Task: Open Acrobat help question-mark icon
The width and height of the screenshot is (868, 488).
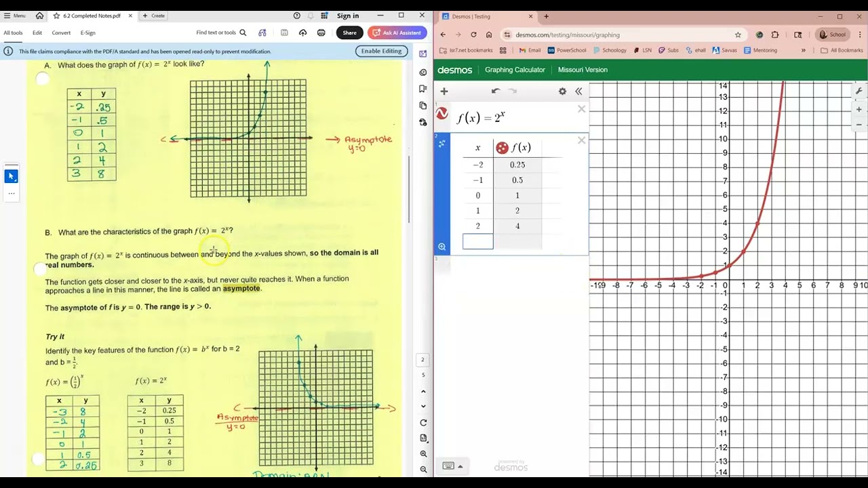Action: (x=297, y=16)
